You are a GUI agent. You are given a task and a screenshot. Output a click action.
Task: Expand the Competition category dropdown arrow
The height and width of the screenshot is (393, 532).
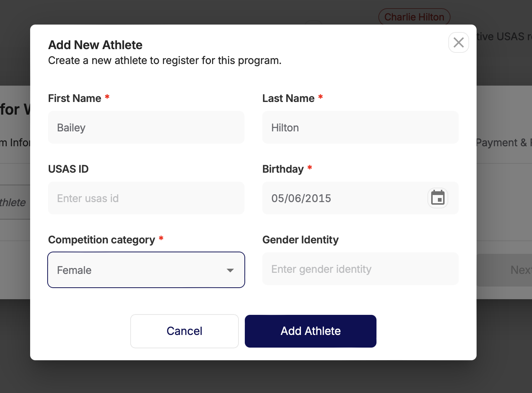point(230,270)
